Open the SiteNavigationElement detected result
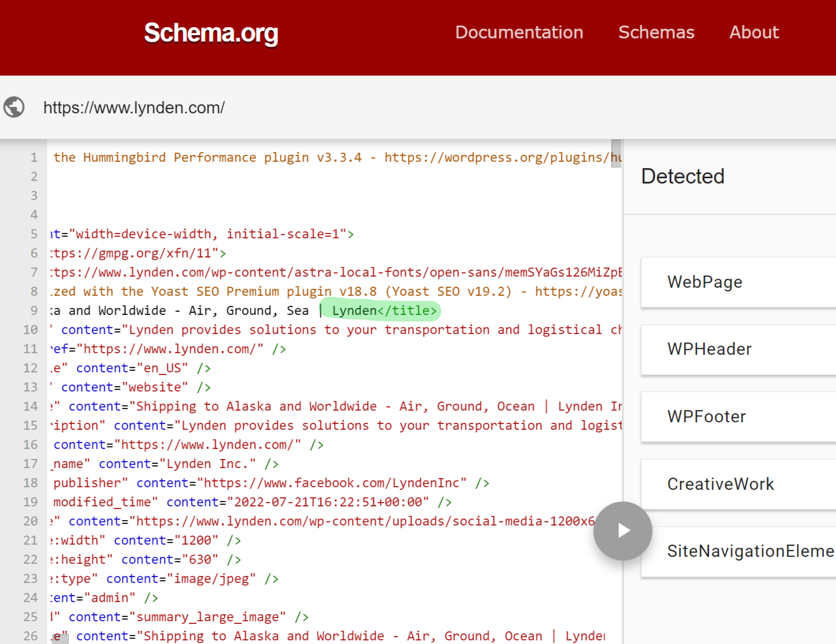 coord(737,551)
